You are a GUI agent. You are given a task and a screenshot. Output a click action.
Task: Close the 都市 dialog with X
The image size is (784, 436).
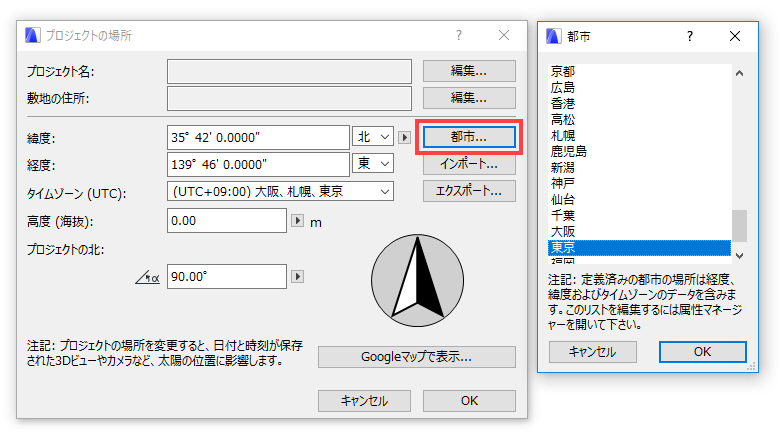pos(734,36)
